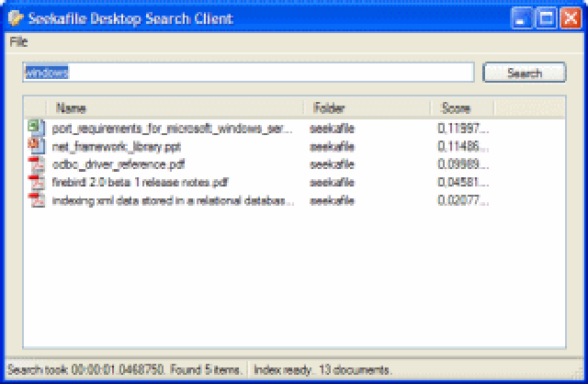
Task: Click the PDF icon for indexing xml data
Action: 37,199
